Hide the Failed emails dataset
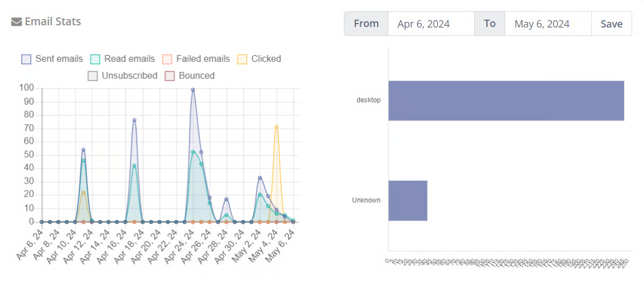This screenshot has width=644, height=287. tap(167, 59)
